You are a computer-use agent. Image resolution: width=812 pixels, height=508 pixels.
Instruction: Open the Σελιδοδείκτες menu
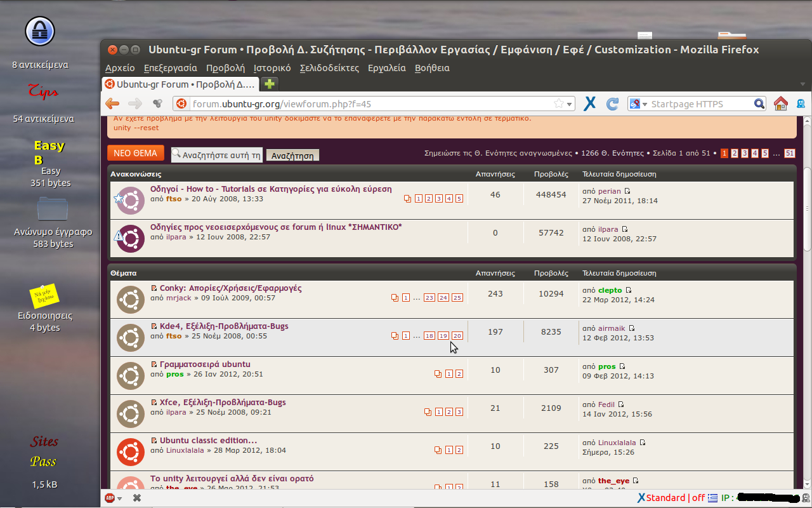[329, 68]
